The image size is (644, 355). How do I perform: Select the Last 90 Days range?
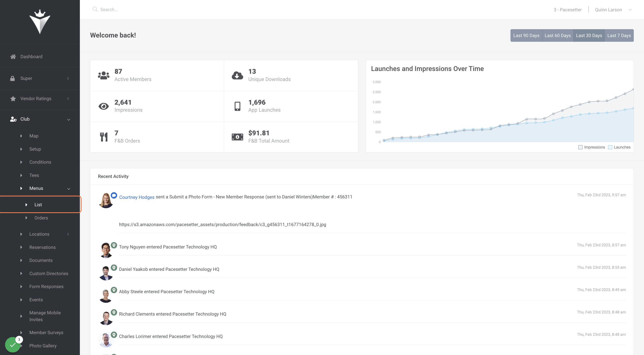coord(526,36)
